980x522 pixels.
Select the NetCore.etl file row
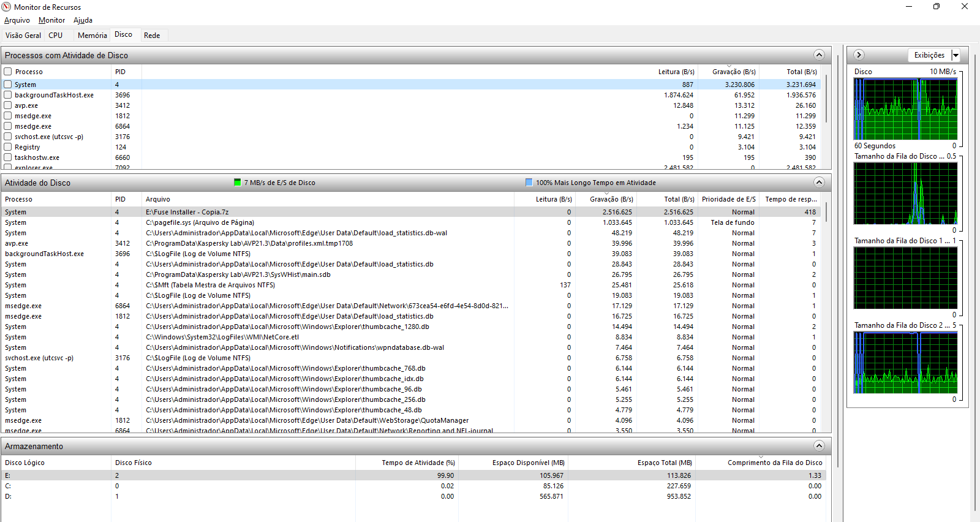[410, 337]
